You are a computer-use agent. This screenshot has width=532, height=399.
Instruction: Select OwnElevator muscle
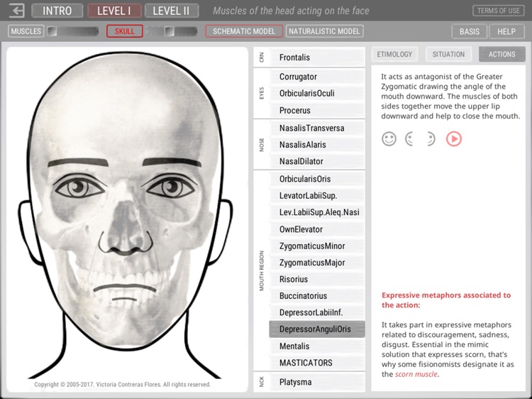pos(317,229)
